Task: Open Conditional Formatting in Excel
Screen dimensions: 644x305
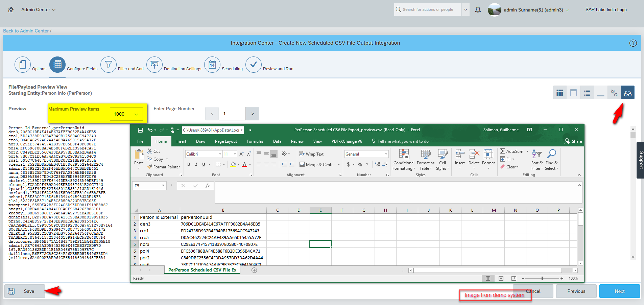Action: pos(404,160)
